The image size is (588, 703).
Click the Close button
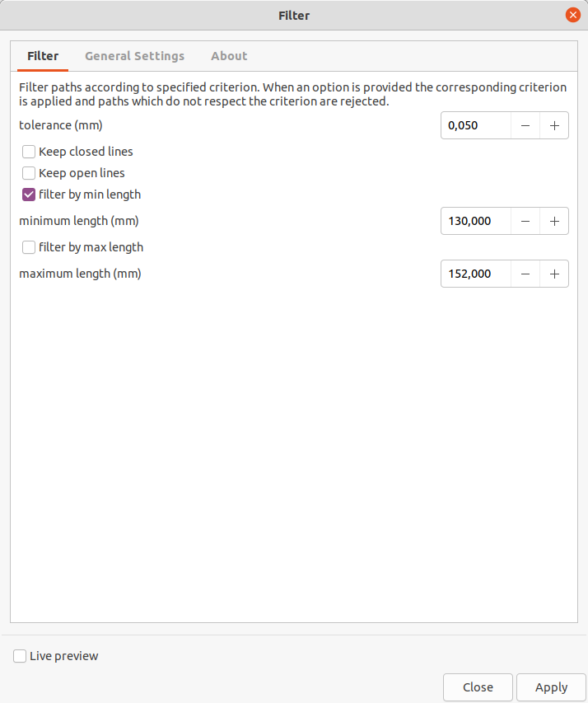click(478, 687)
